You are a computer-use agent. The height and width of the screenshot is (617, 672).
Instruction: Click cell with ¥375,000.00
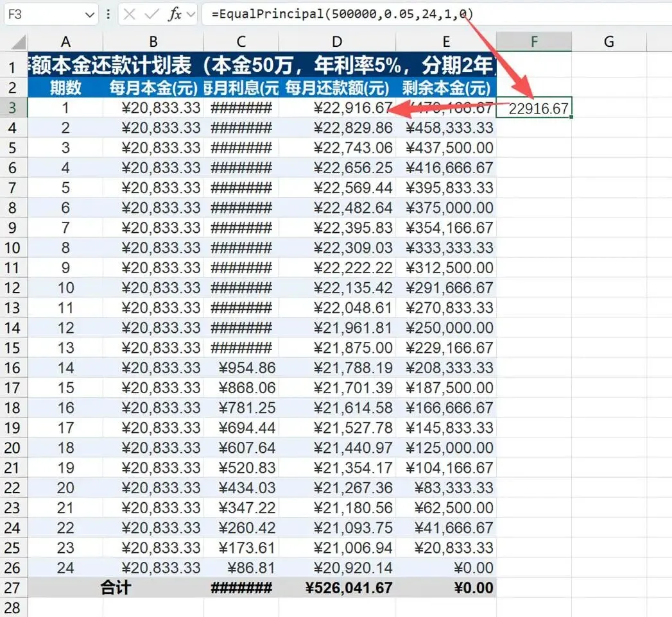pyautogui.click(x=445, y=208)
